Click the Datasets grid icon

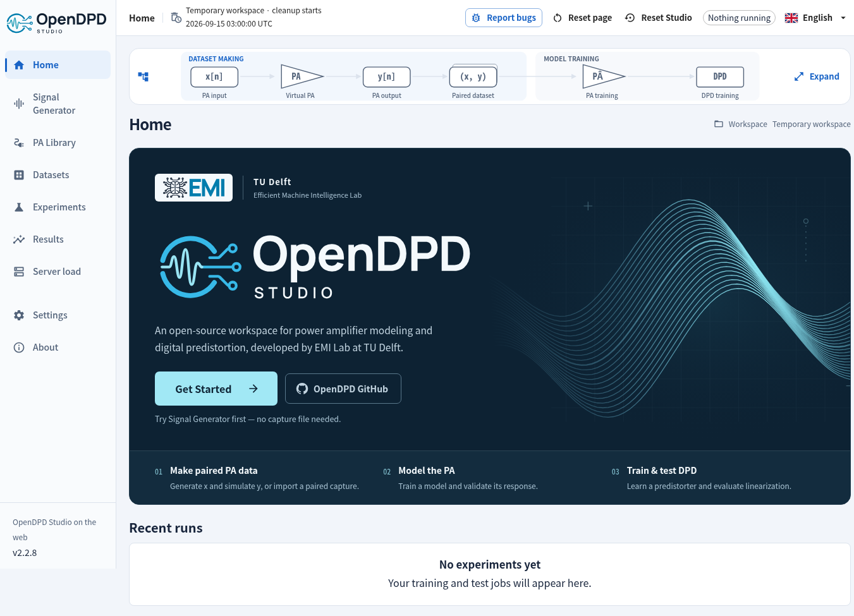[x=19, y=175]
